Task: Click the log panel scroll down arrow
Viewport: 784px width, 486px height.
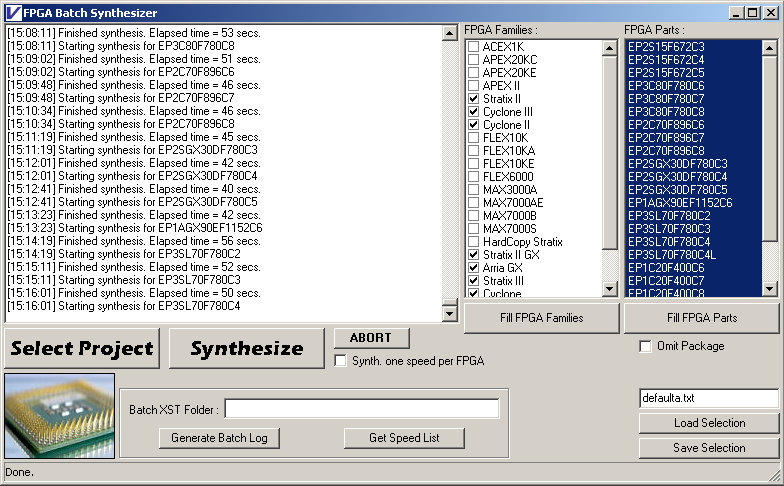Action: coord(450,314)
